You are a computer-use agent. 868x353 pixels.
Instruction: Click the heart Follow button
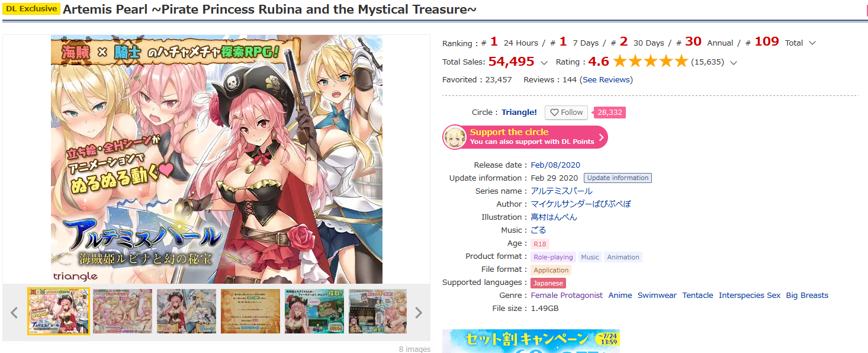click(566, 113)
